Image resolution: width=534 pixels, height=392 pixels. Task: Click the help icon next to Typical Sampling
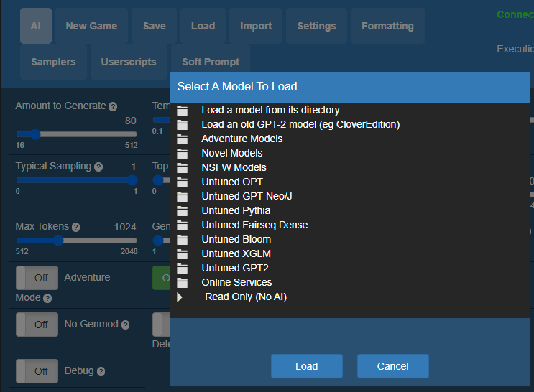[98, 167]
